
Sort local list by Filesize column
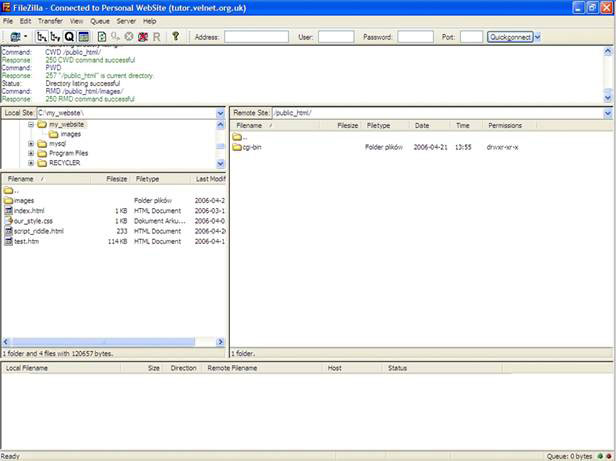pyautogui.click(x=111, y=179)
